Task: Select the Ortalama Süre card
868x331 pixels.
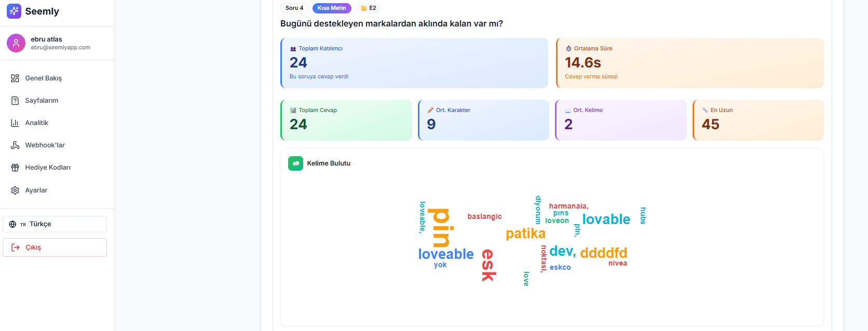Action: pyautogui.click(x=689, y=63)
